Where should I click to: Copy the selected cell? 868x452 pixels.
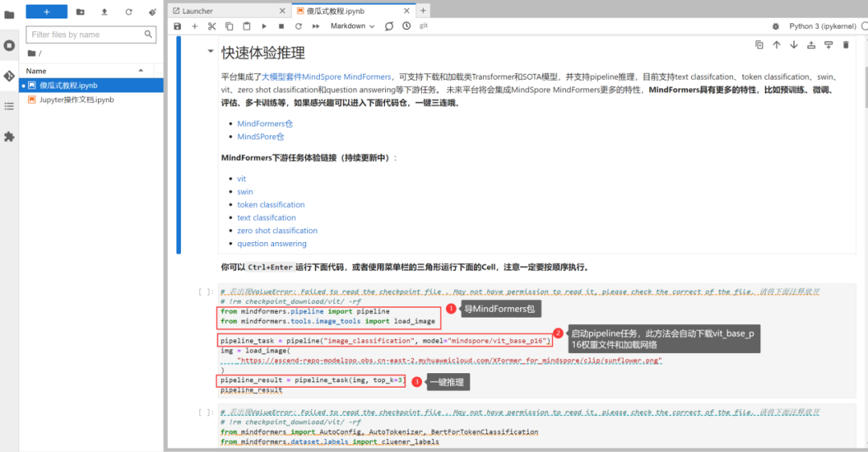229,26
